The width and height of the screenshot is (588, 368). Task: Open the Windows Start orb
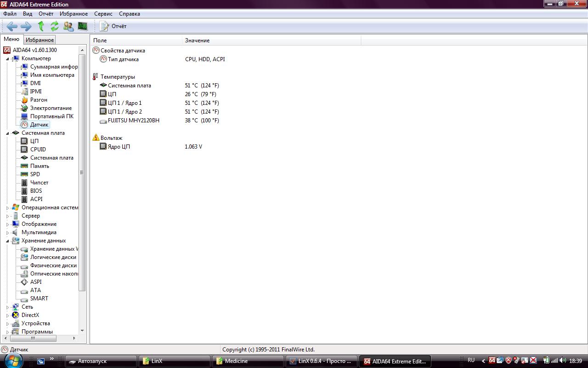pos(13,360)
